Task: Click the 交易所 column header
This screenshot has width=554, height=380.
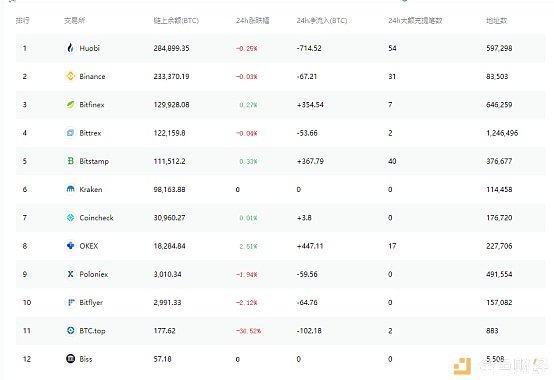Action: coord(75,20)
